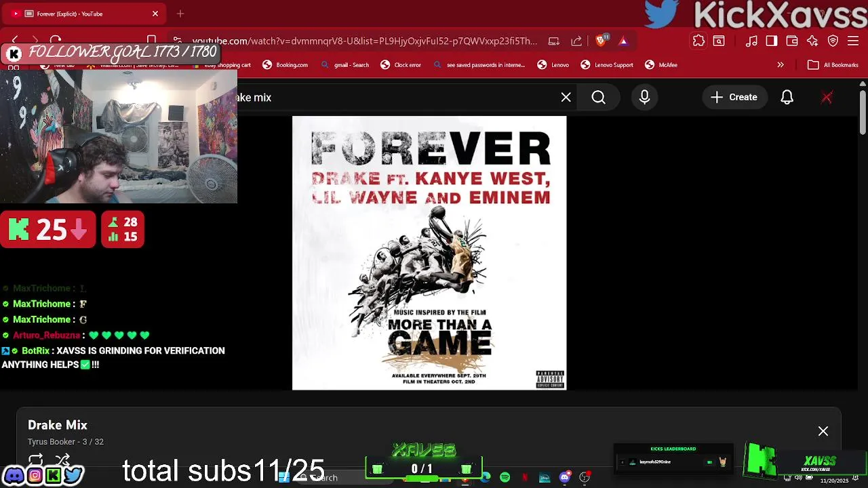Click the Forever album art video
This screenshot has height=488, width=868.
429,253
